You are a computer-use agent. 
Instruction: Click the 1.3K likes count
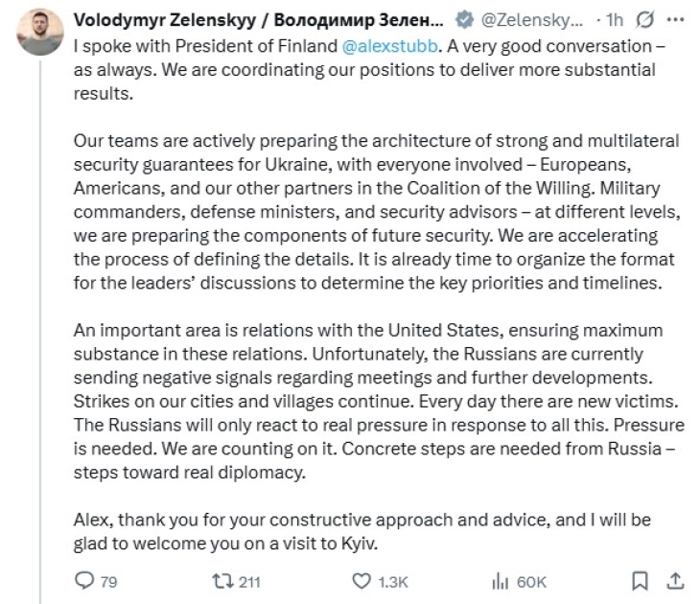(392, 581)
